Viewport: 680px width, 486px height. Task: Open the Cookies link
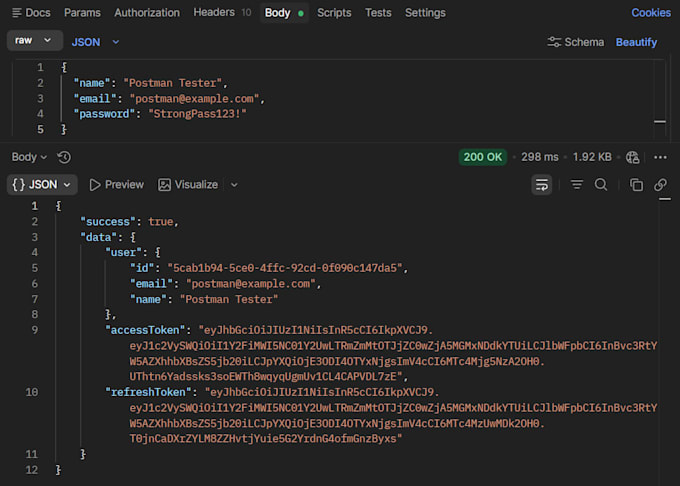pos(651,13)
